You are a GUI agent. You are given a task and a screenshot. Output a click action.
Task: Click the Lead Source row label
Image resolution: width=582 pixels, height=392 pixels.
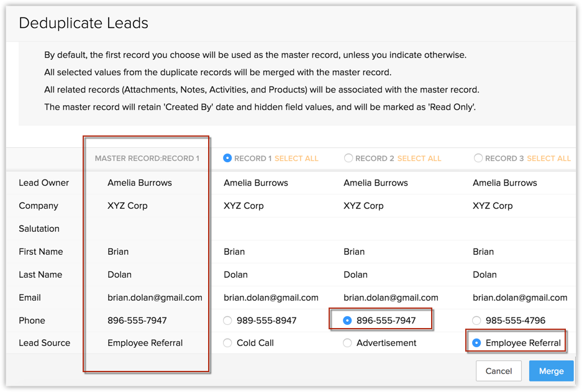point(45,343)
